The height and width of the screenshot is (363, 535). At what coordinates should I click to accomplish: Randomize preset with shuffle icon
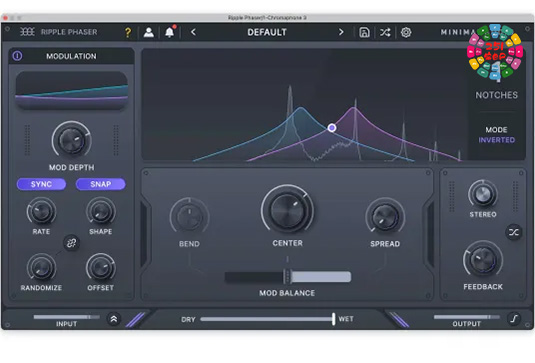385,32
